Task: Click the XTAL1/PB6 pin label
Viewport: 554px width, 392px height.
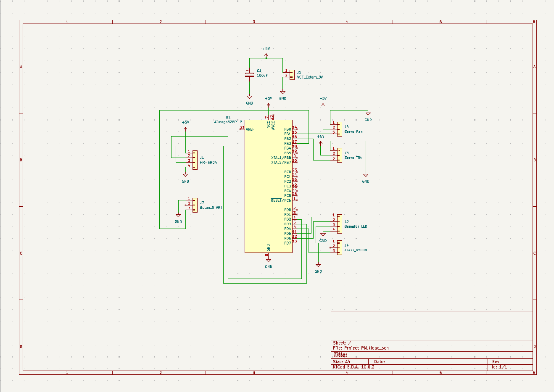Action: coord(281,158)
